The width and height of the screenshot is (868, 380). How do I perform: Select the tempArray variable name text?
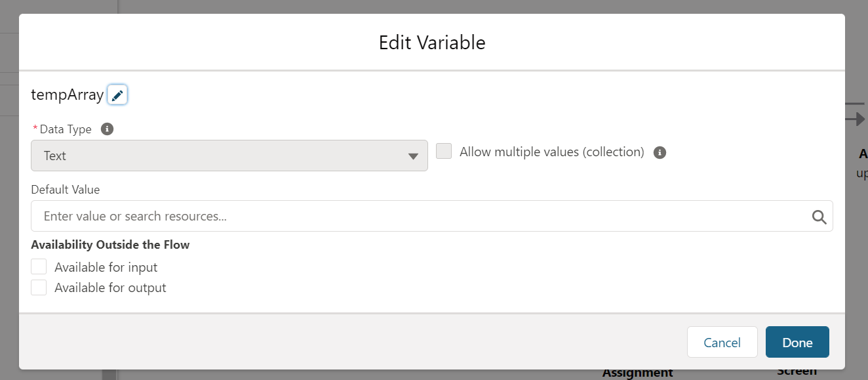pos(68,95)
